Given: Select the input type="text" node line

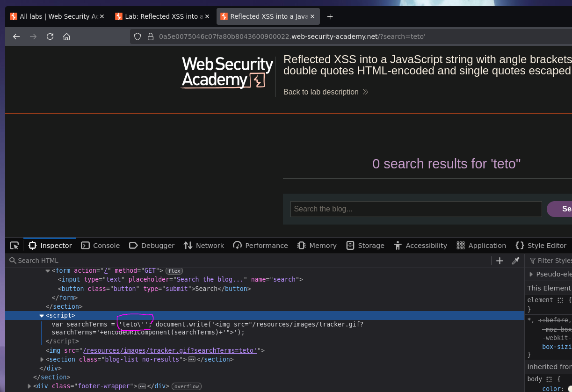Looking at the screenshot, I should [x=181, y=279].
